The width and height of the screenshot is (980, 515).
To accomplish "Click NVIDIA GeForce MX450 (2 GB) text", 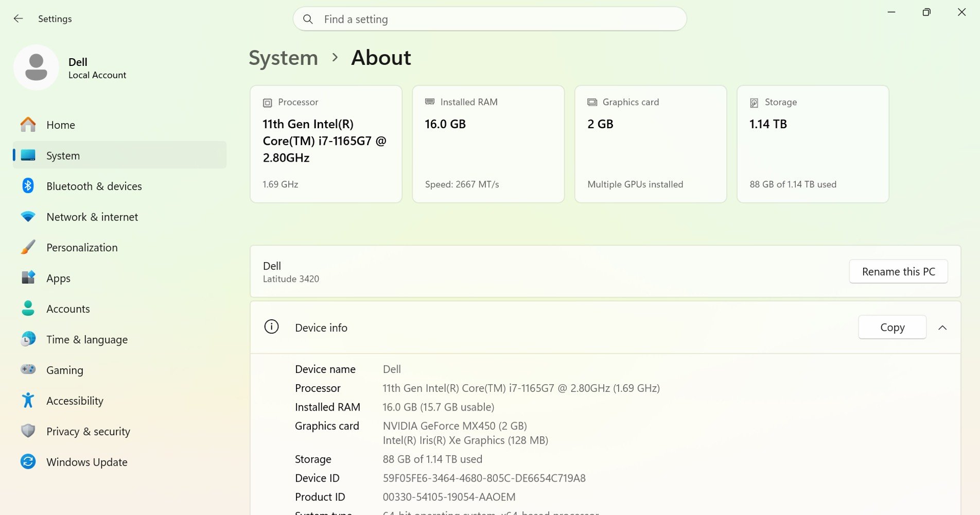I will coord(454,426).
